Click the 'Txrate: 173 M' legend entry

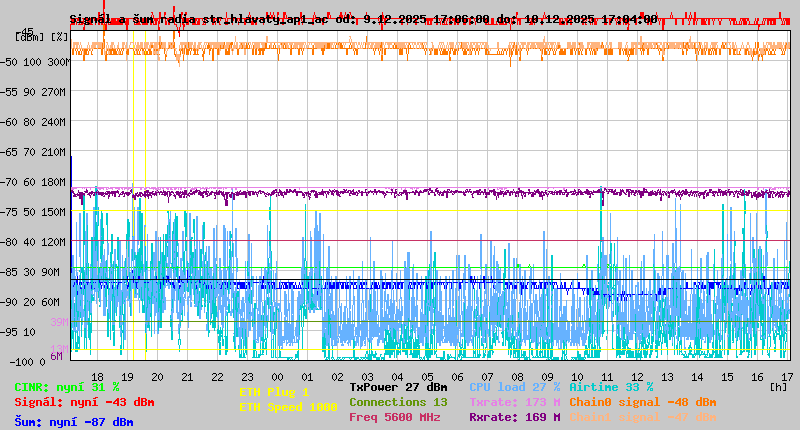515,402
